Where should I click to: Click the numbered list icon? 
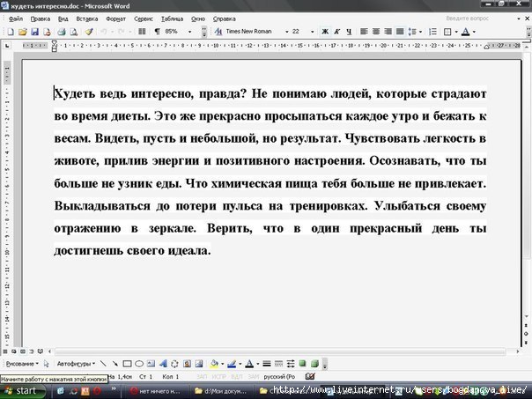click(x=432, y=32)
